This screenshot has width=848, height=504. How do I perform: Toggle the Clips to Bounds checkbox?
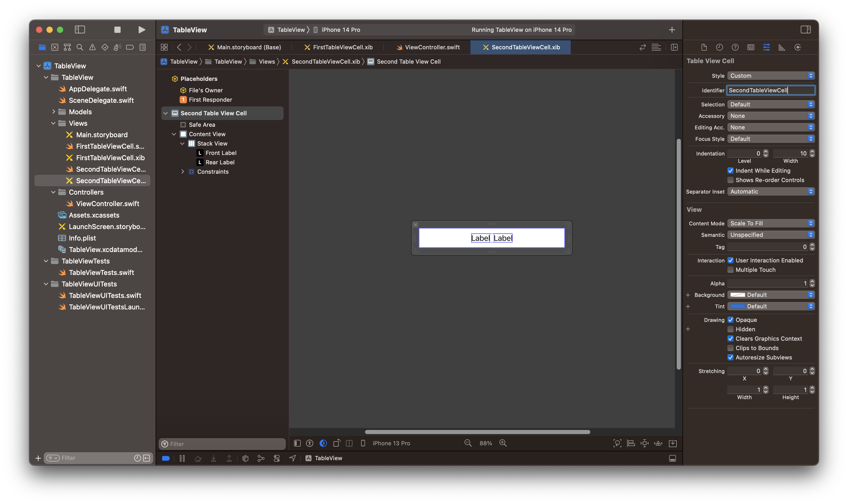tap(730, 348)
